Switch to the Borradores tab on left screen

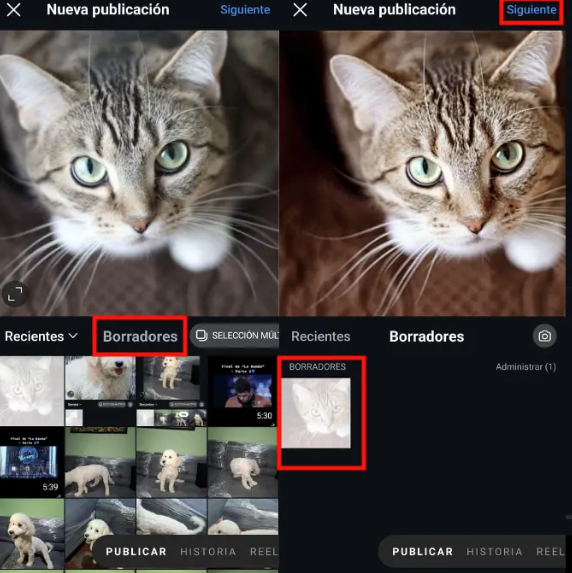(140, 336)
